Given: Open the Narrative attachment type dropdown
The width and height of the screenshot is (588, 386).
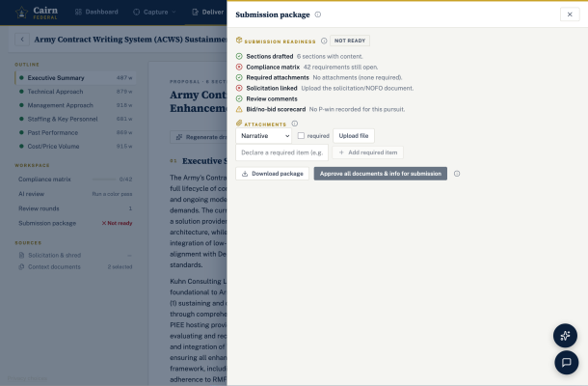Looking at the screenshot, I should point(263,136).
